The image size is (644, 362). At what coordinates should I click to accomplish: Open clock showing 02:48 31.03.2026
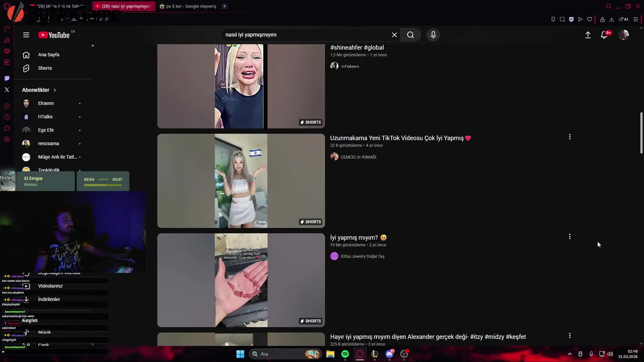point(628,354)
